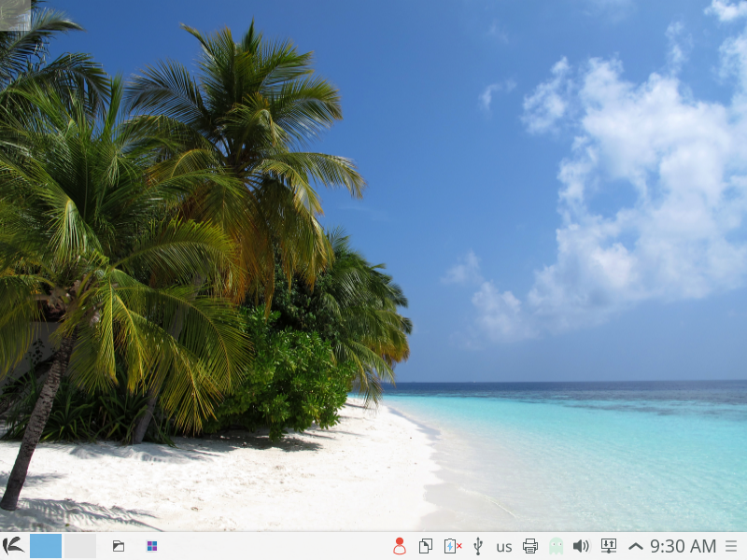The height and width of the screenshot is (560, 747).
Task: Open the panel settings hamburger menu
Action: [731, 546]
